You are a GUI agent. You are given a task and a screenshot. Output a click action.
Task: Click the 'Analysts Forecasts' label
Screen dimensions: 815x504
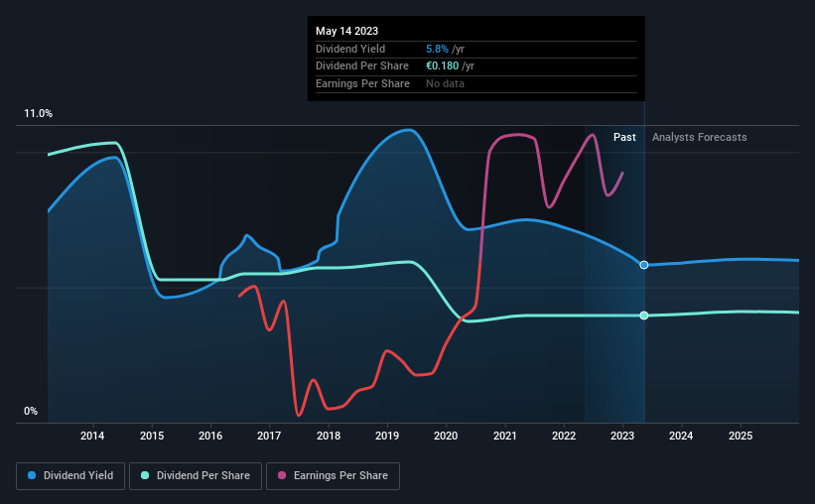[699, 137]
